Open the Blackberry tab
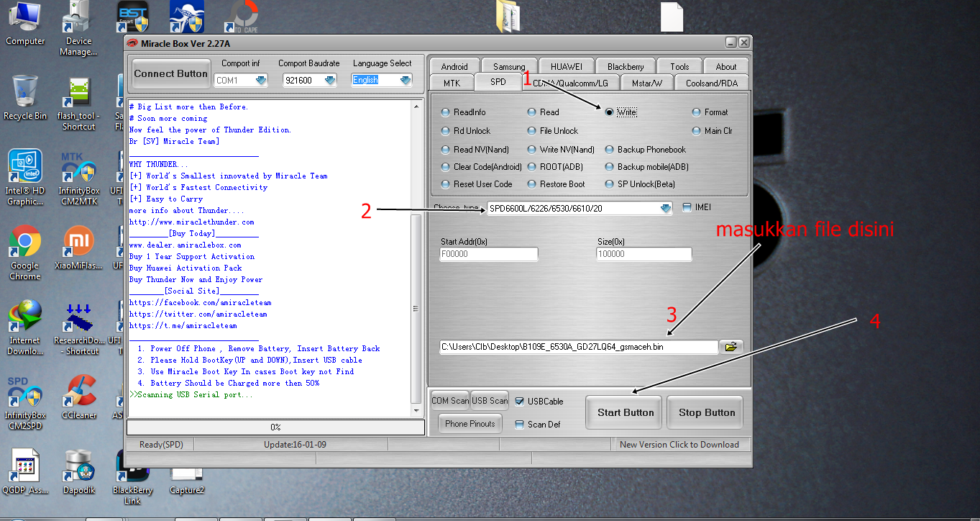 [626, 66]
